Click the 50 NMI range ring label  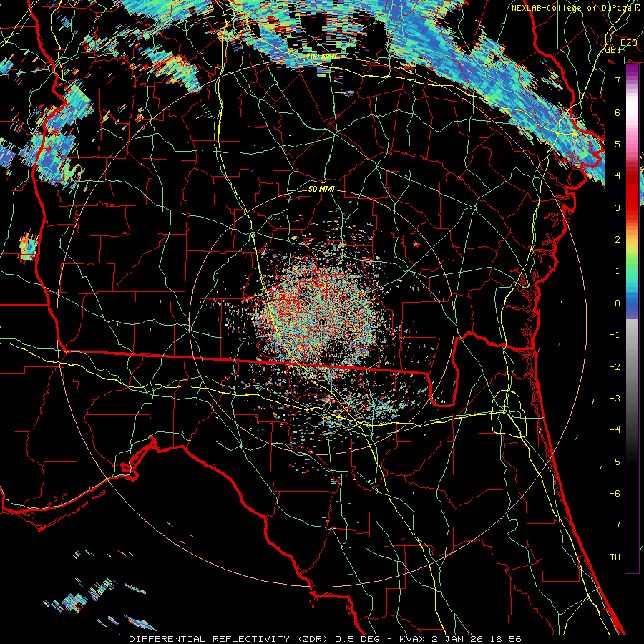click(321, 189)
